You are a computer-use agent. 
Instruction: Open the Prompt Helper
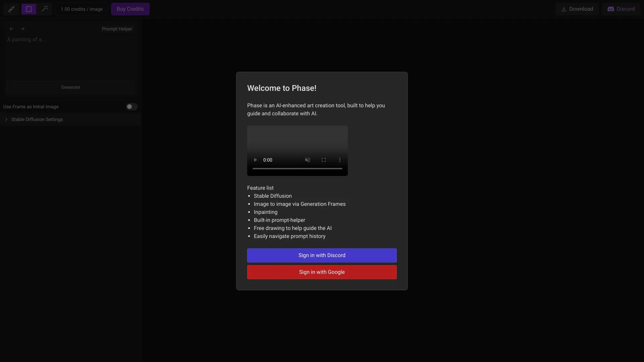pyautogui.click(x=117, y=29)
